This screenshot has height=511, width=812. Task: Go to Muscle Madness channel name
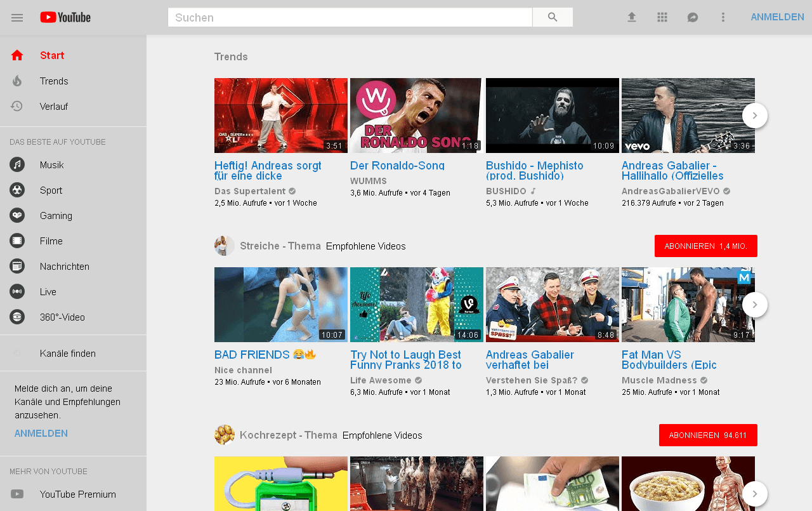659,380
